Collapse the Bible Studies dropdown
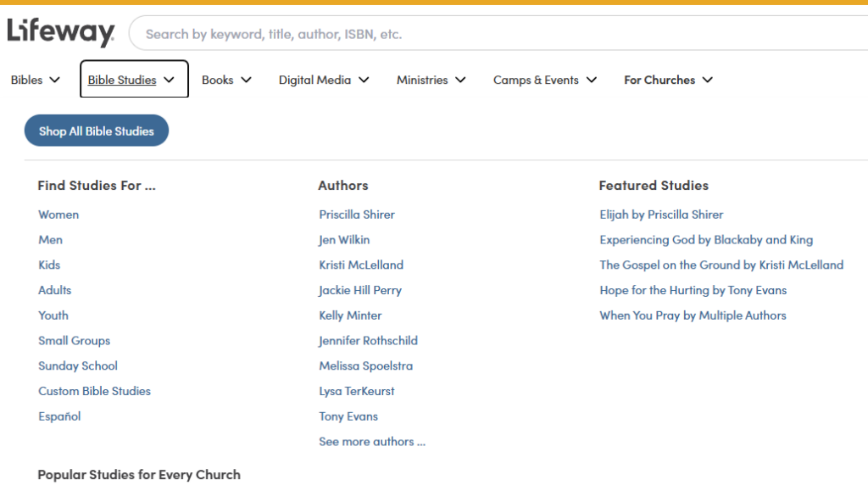 (134, 79)
